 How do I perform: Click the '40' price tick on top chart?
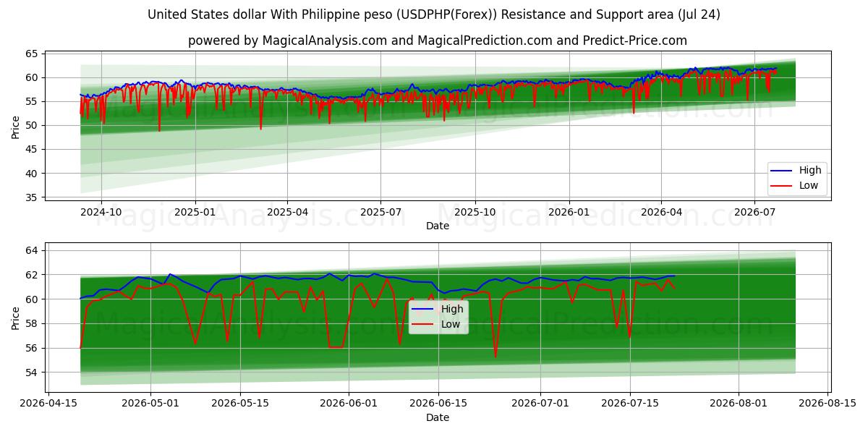pos(32,173)
